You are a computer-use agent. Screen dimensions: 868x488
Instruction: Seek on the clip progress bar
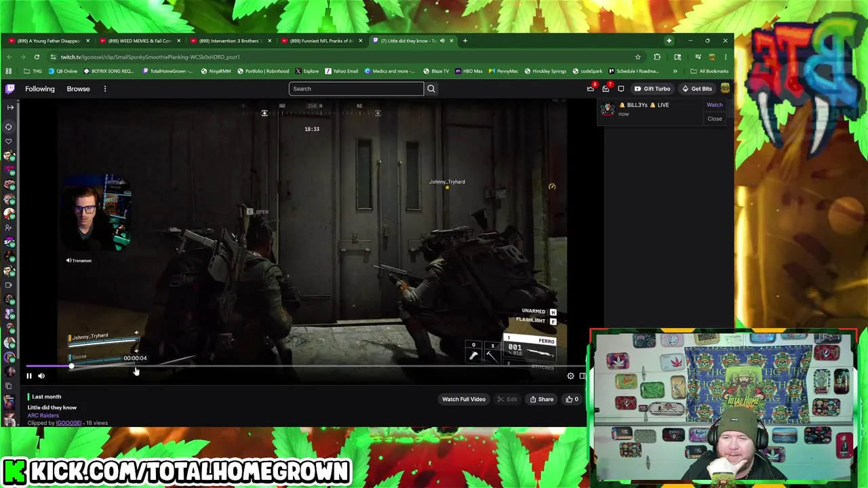tap(305, 366)
